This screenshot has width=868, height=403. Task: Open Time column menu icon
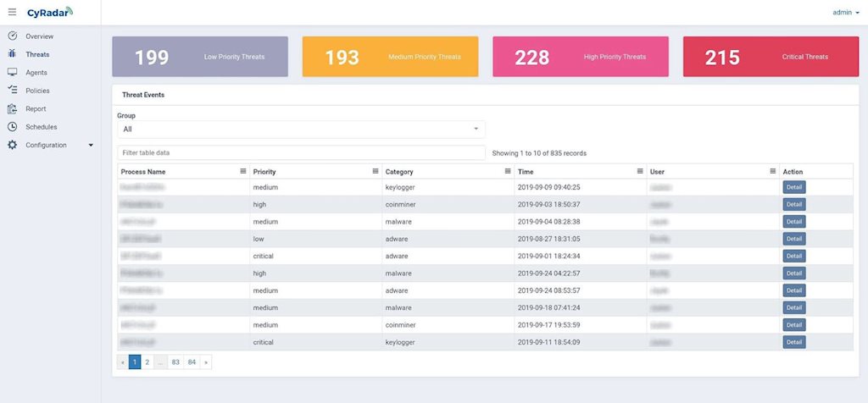(640, 171)
